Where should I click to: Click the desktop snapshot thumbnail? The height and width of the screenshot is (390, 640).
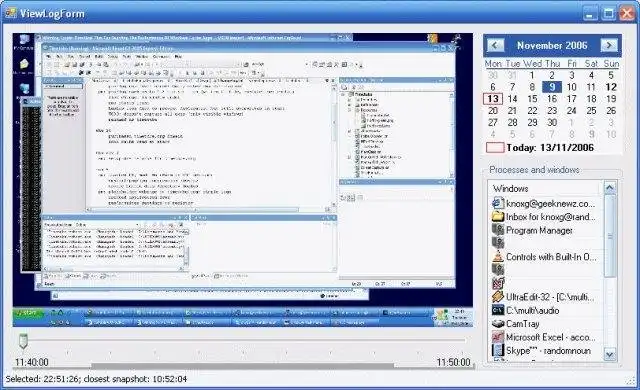[x=242, y=180]
